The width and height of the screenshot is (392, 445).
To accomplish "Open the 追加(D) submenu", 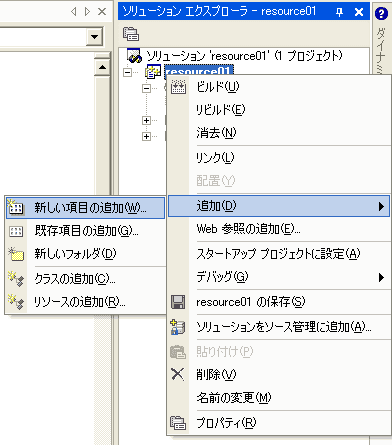I will click(x=279, y=206).
